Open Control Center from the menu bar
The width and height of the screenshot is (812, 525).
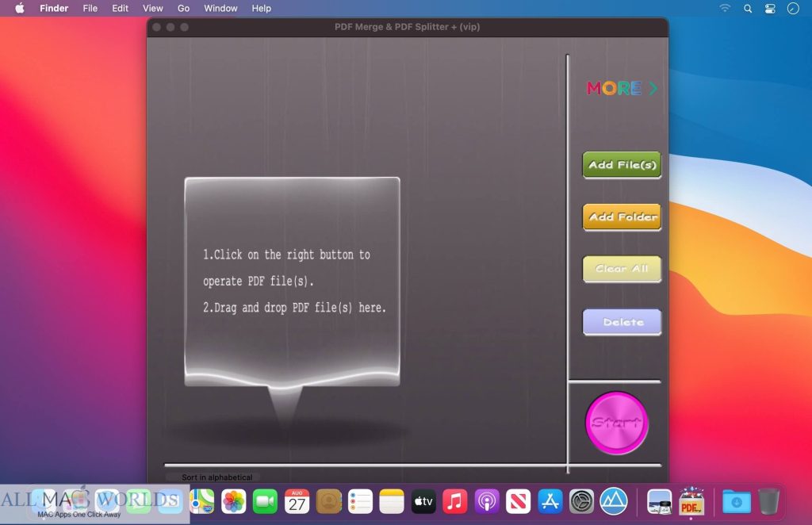pyautogui.click(x=770, y=8)
